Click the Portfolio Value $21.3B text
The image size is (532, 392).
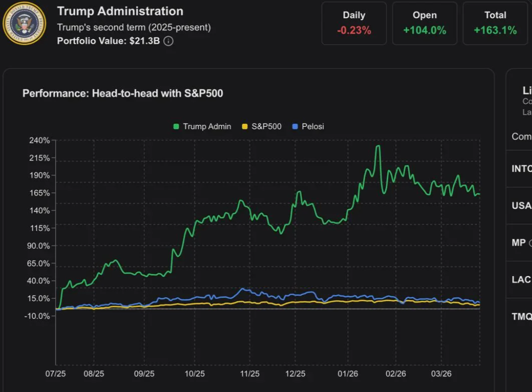click(x=108, y=41)
